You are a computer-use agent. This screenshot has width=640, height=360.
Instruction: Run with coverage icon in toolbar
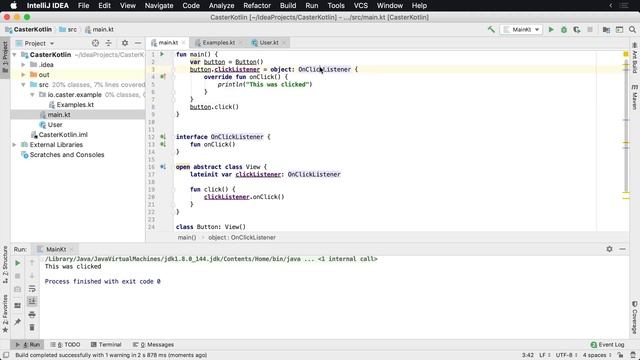pos(577,29)
